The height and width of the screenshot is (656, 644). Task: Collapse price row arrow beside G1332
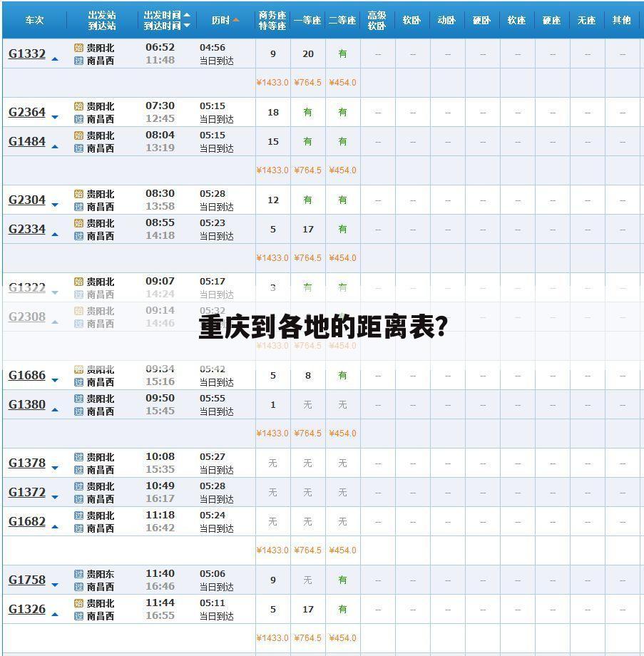click(x=55, y=59)
